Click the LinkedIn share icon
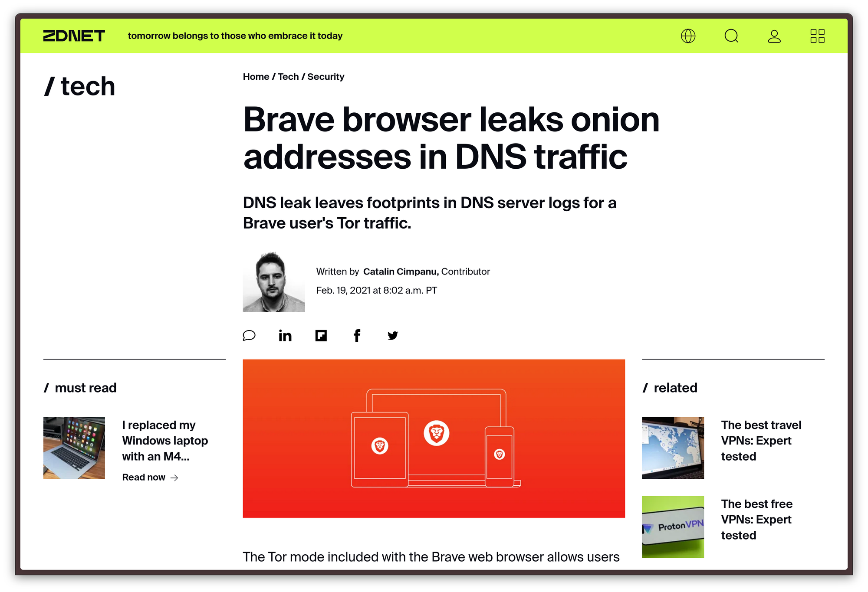Image resolution: width=868 pixels, height=592 pixels. pyautogui.click(x=285, y=336)
